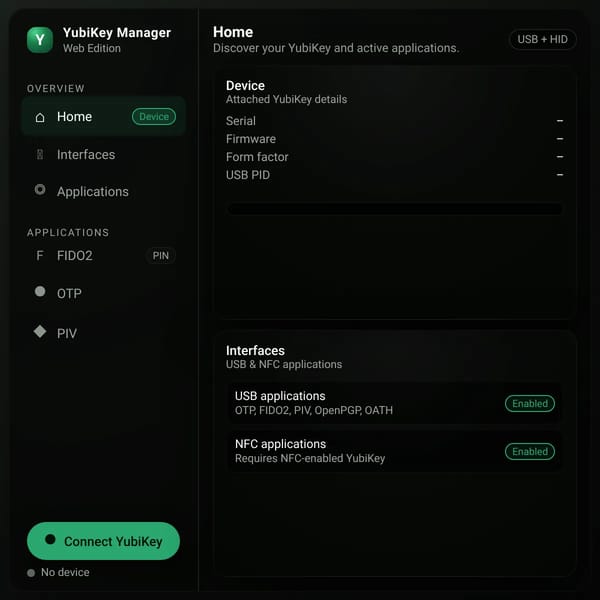
Task: Click the dash value beside Serial
Action: 560,121
